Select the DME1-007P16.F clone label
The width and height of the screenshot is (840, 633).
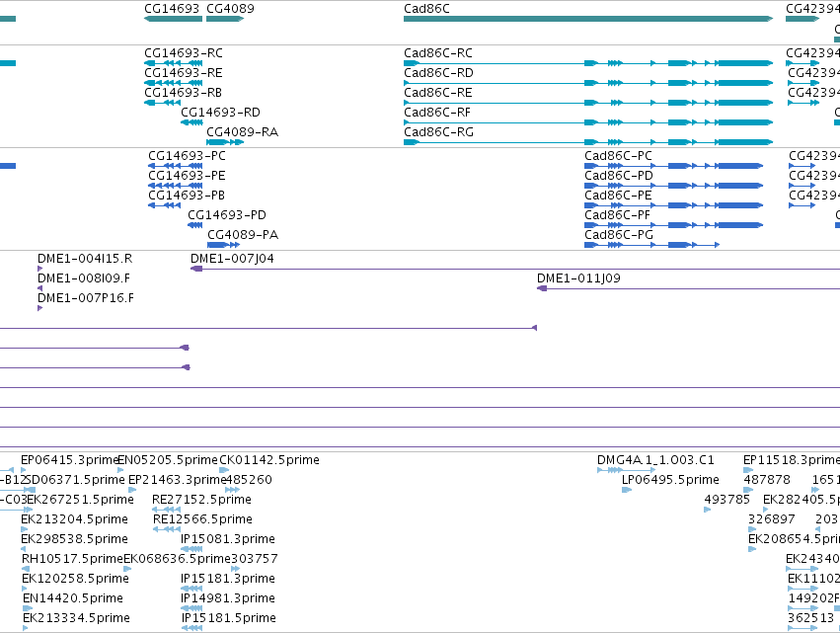tap(86, 298)
